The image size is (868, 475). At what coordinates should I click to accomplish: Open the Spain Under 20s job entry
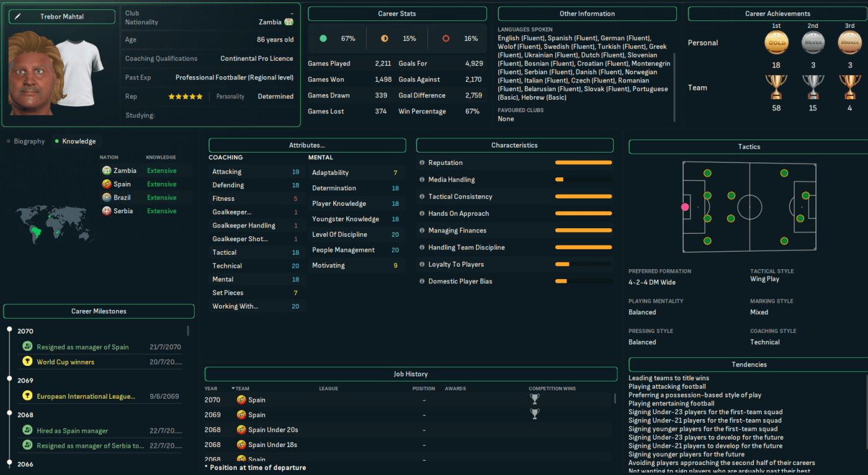pyautogui.click(x=273, y=430)
